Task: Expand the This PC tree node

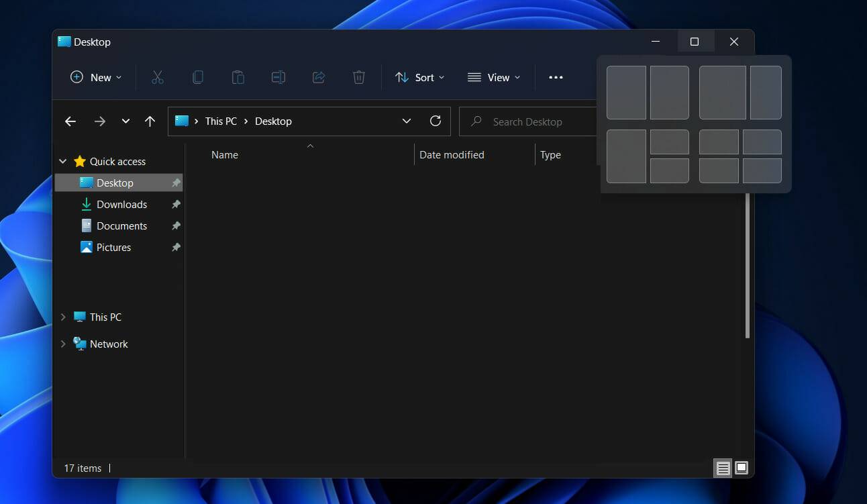Action: pos(63,317)
